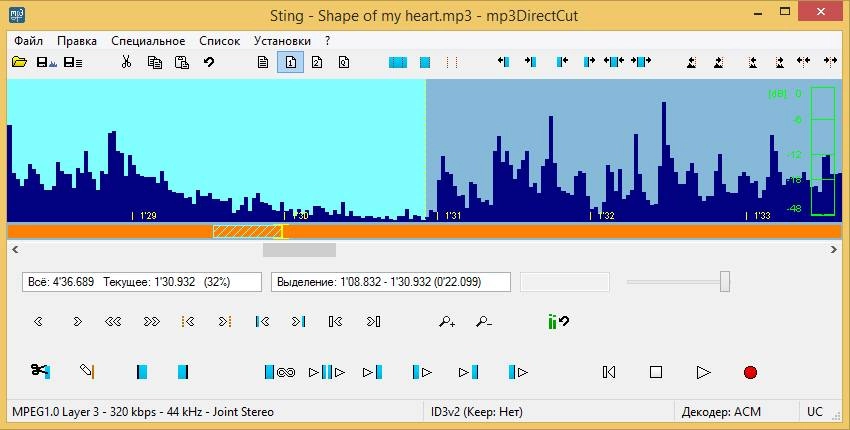Viewport: 850px width, 430px height.
Task: Open the Специальное menu
Action: (x=148, y=41)
